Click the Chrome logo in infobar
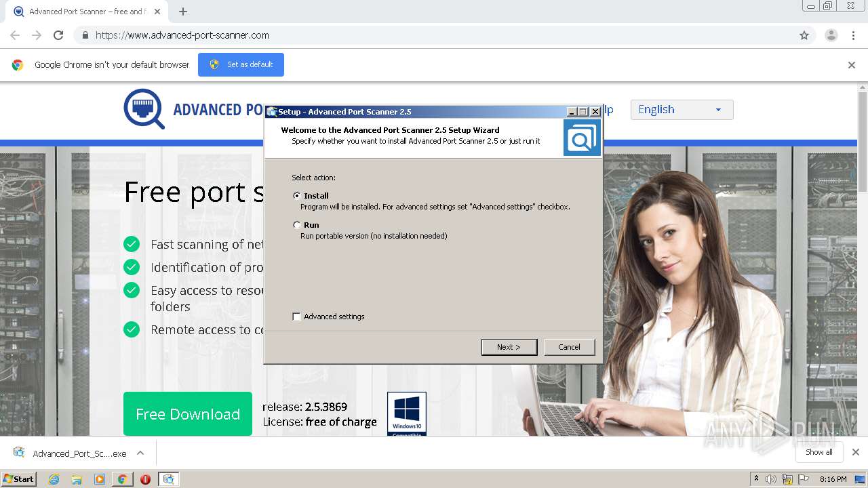 [x=18, y=65]
